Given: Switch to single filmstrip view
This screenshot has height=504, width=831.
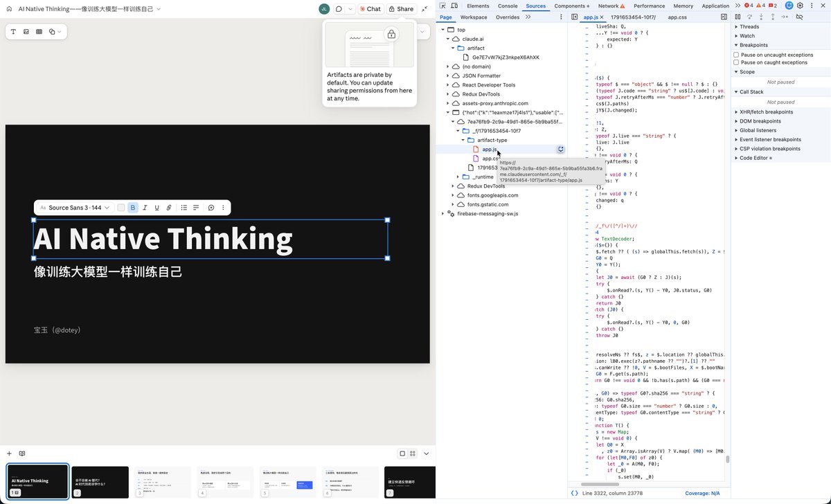Looking at the screenshot, I should [402, 453].
